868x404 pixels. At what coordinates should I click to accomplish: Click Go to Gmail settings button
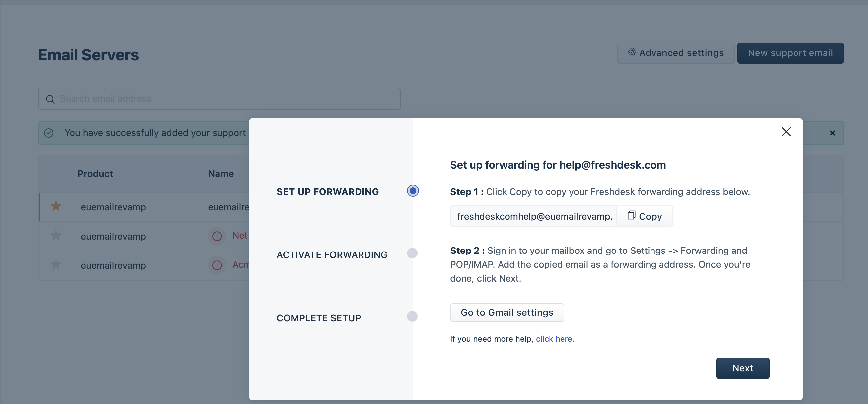click(507, 312)
